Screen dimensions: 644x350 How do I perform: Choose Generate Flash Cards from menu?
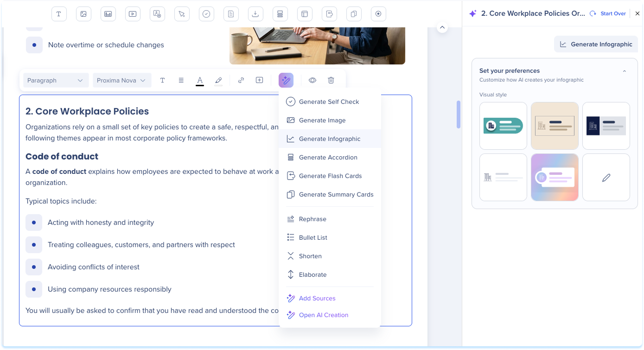click(x=330, y=176)
